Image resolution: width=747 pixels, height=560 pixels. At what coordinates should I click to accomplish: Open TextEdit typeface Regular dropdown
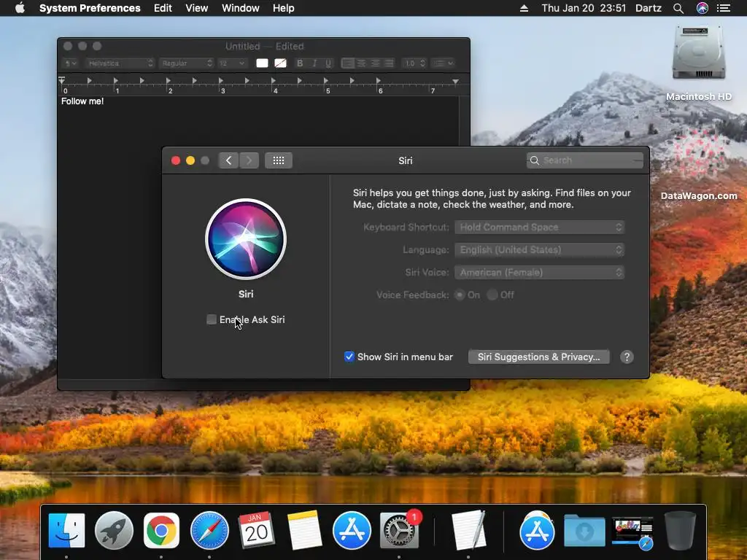coord(186,63)
